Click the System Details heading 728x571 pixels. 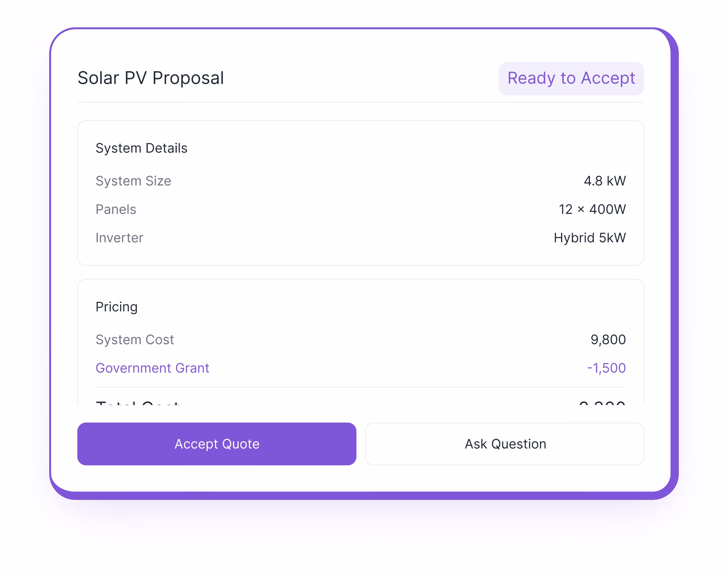[x=141, y=148]
